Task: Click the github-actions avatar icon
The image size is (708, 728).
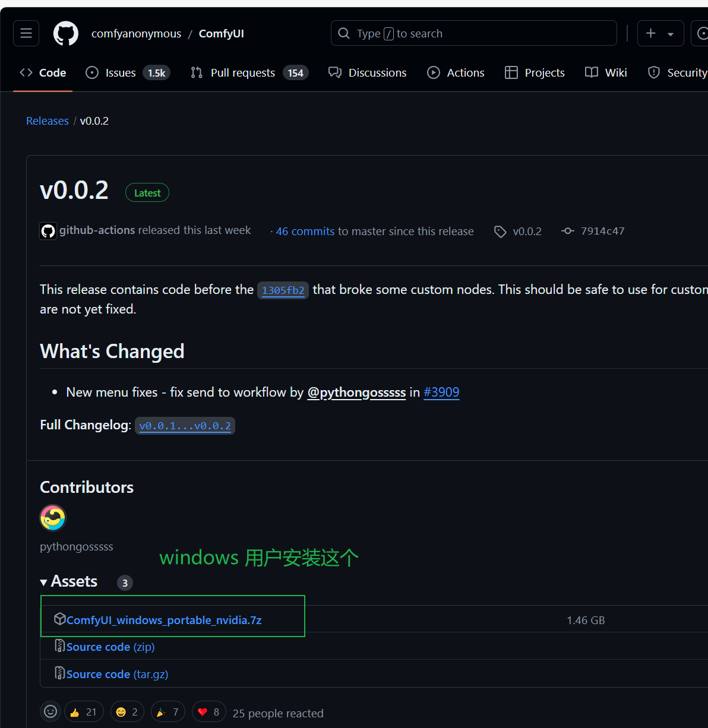Action: 48,231
